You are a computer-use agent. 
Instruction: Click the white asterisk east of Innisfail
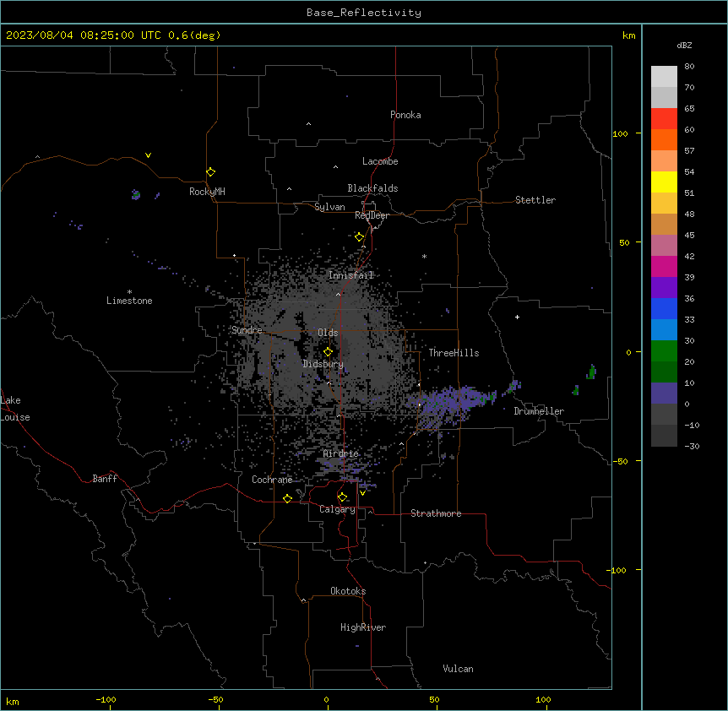[x=424, y=256]
